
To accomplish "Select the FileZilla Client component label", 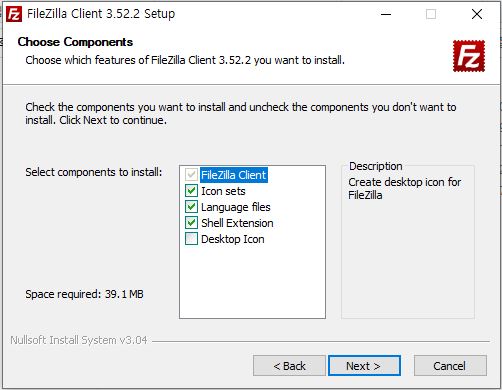I will pyautogui.click(x=234, y=175).
